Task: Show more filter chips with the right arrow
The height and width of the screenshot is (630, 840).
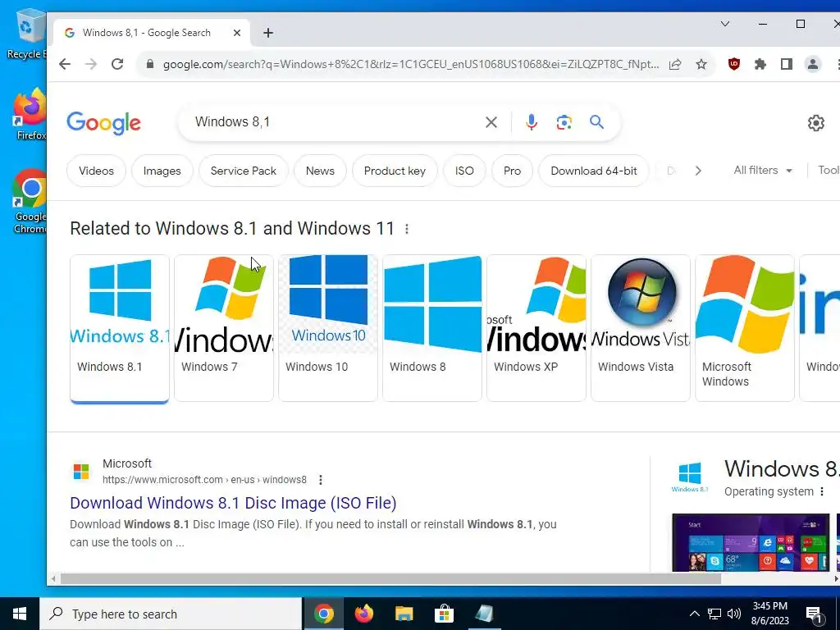Action: coord(697,171)
